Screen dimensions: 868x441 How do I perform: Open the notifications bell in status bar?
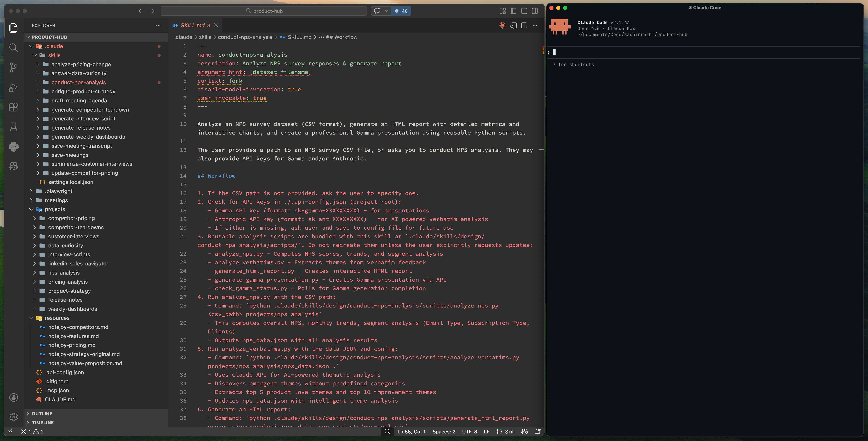pyautogui.click(x=538, y=432)
